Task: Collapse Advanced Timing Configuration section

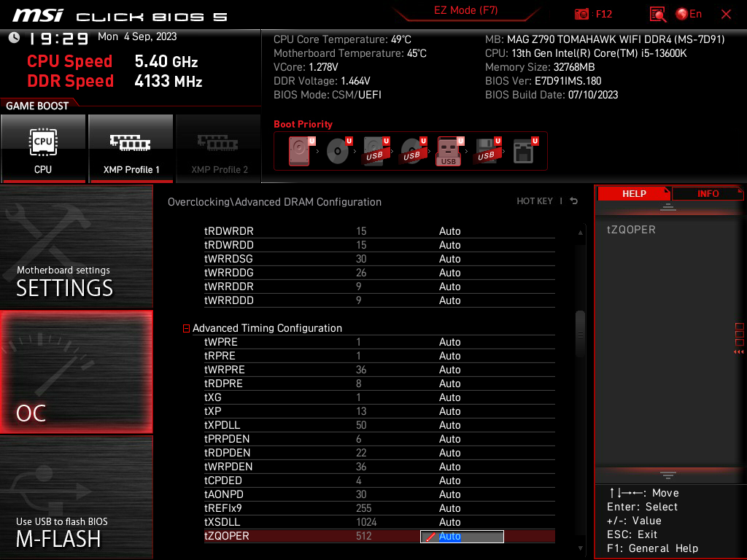Action: tap(186, 329)
